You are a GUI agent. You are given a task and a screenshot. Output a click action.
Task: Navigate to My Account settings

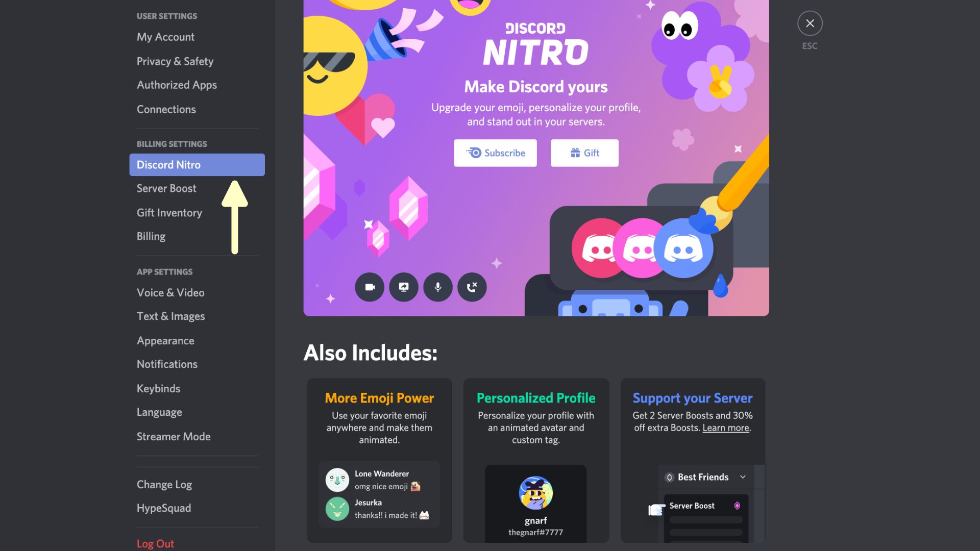165,37
